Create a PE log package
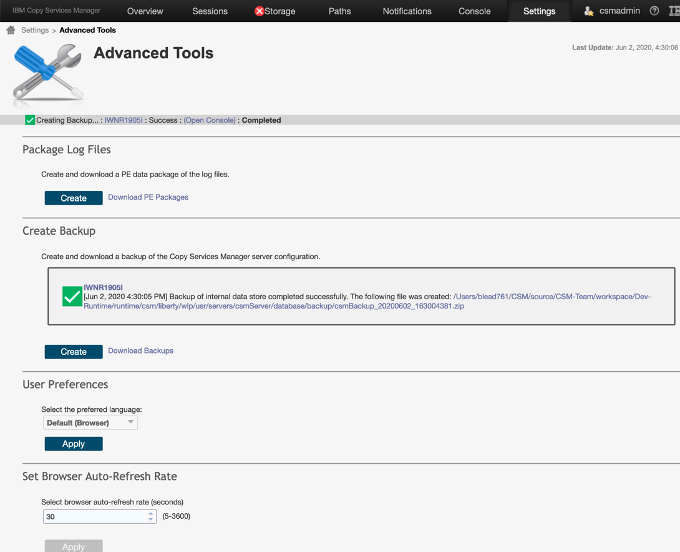The height and width of the screenshot is (552, 680). 74,198
